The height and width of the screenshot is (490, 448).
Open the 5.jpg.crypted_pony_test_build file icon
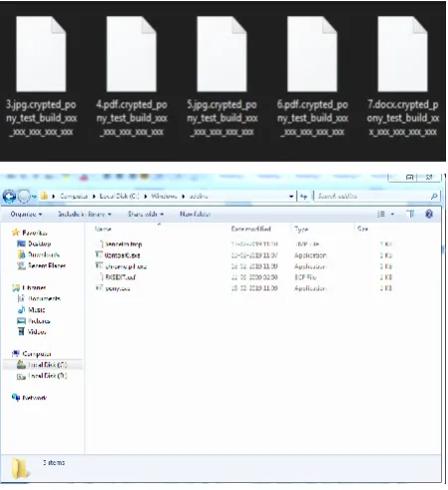(x=222, y=54)
